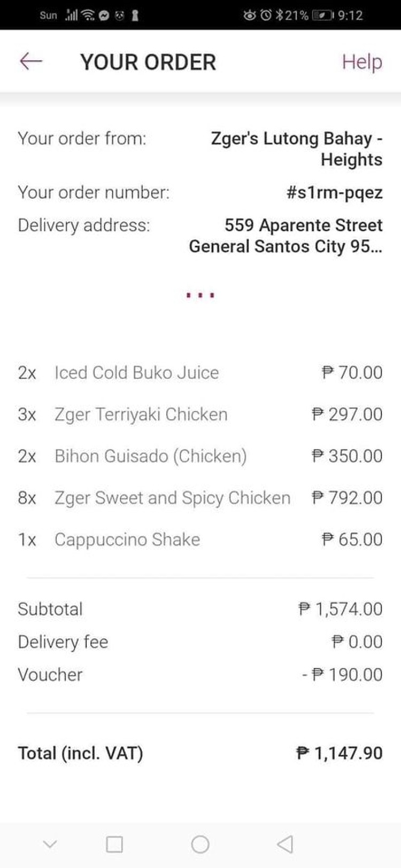Tap the alarm clock status icon

265,15
